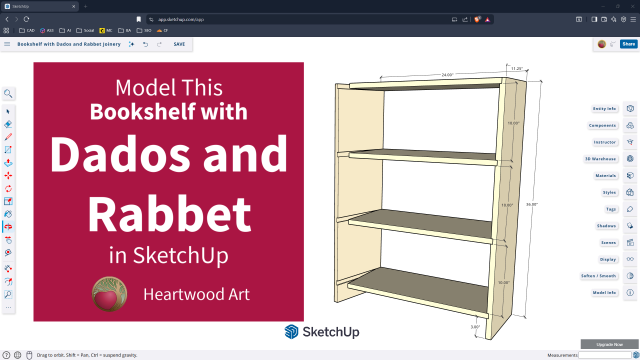Screen dimensions: 640x360
Task: Expand more tools via the three-dots button
Action: click(x=8, y=307)
